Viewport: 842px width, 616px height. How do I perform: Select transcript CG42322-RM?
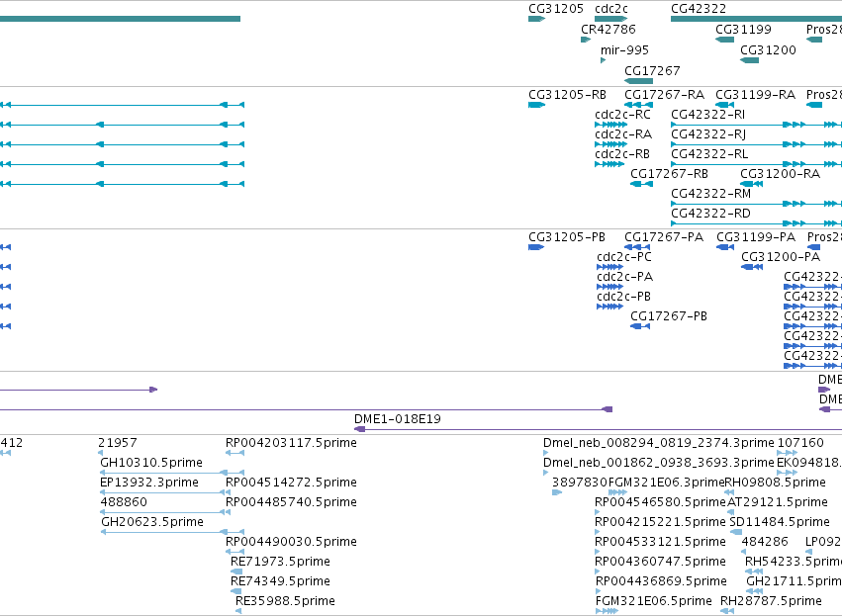click(x=711, y=194)
